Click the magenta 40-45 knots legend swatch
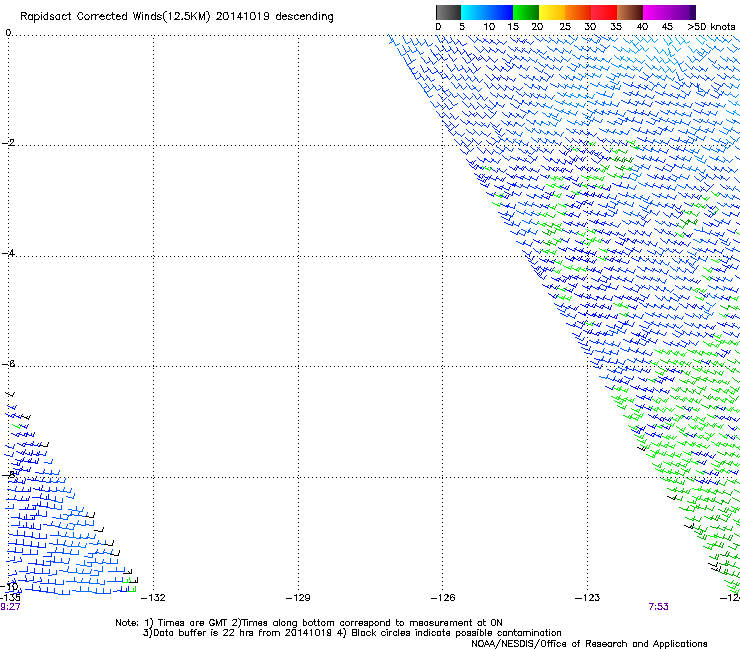740x650 pixels. [656, 12]
